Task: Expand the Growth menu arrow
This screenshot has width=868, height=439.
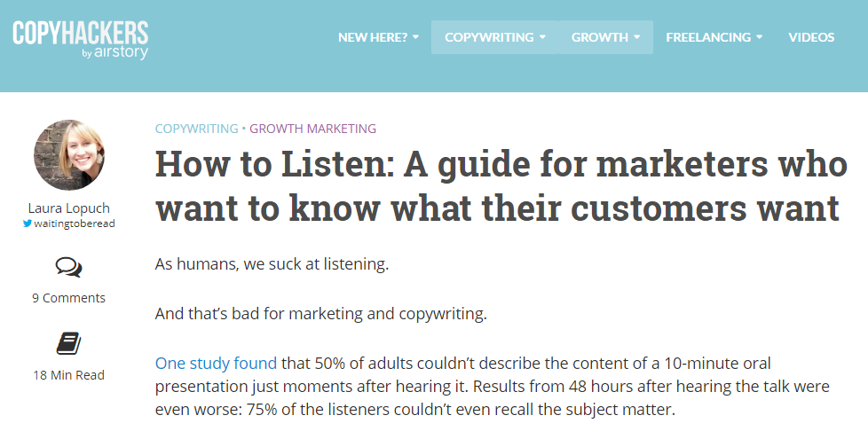Action: (x=636, y=37)
